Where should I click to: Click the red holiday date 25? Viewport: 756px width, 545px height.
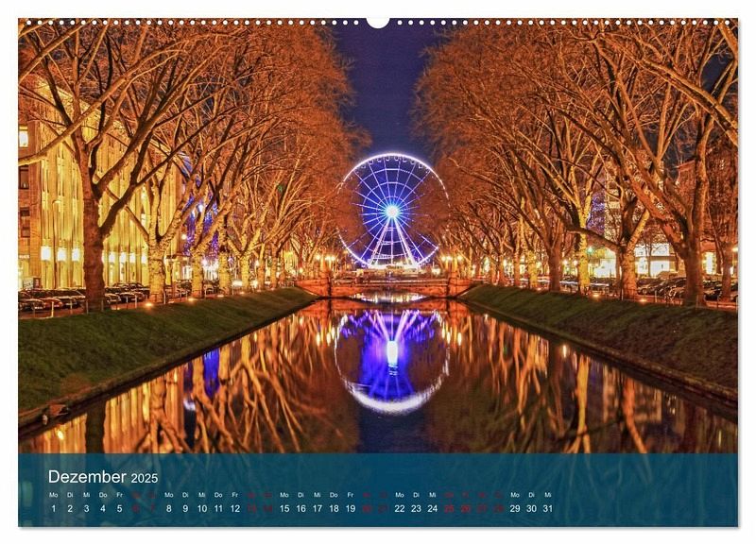point(449,508)
